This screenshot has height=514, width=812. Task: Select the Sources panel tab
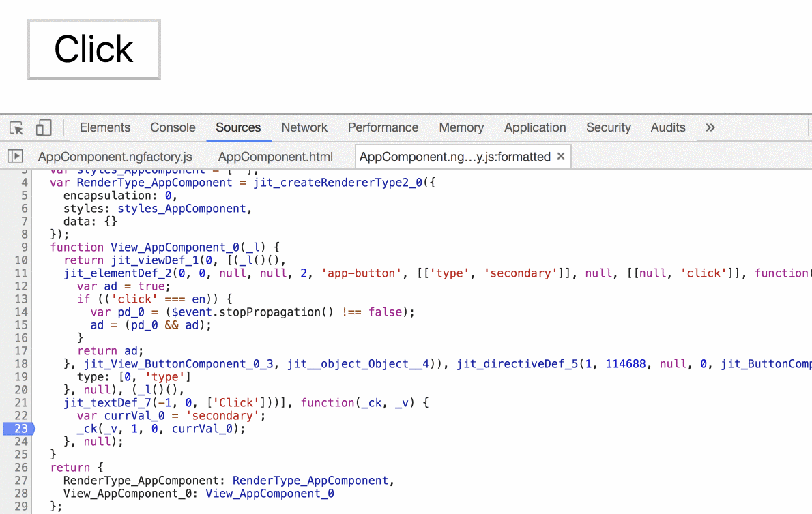tap(238, 127)
